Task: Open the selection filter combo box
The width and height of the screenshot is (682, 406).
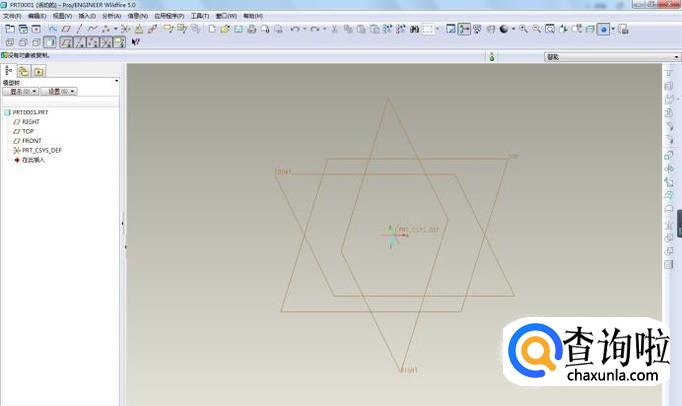Action: click(612, 57)
